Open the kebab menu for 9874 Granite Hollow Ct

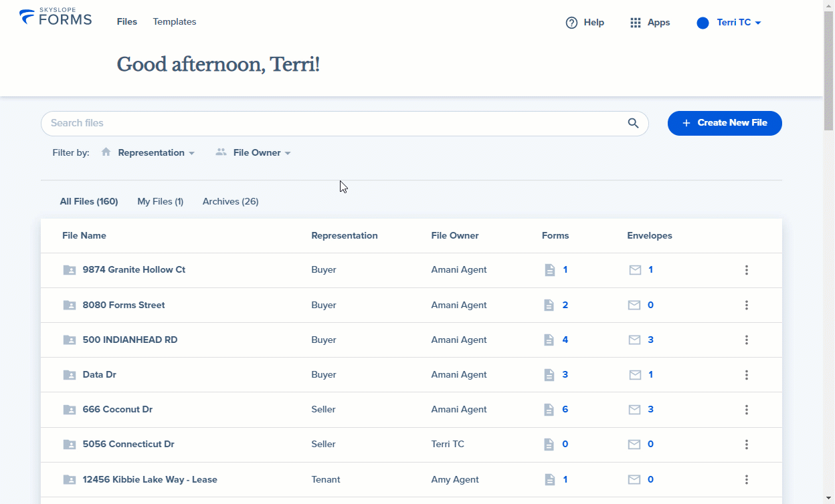click(747, 270)
